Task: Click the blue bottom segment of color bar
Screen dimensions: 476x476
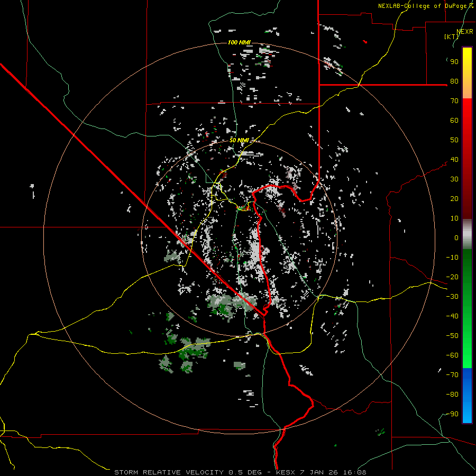Action: click(467, 395)
